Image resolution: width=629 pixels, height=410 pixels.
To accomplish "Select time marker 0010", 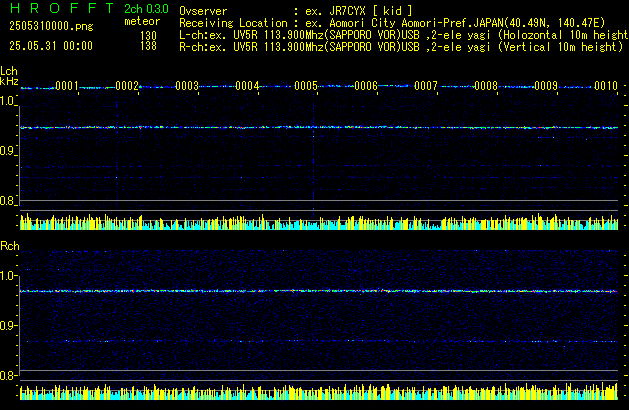I will point(606,86).
